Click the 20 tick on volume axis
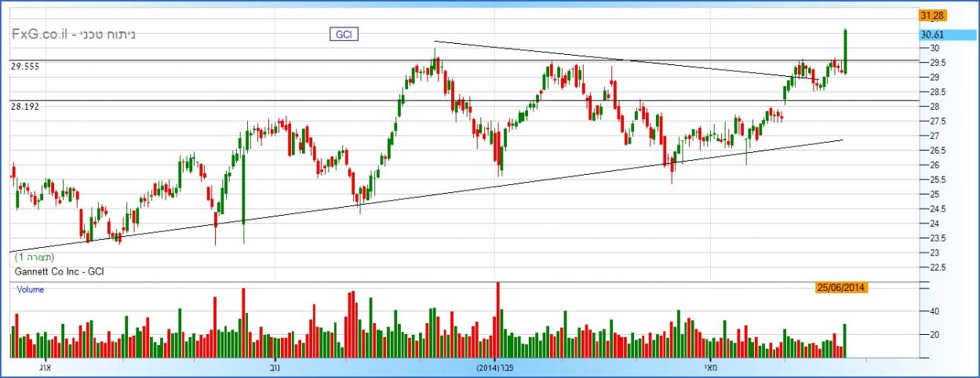Image resolution: width=980 pixels, height=378 pixels. point(934,335)
